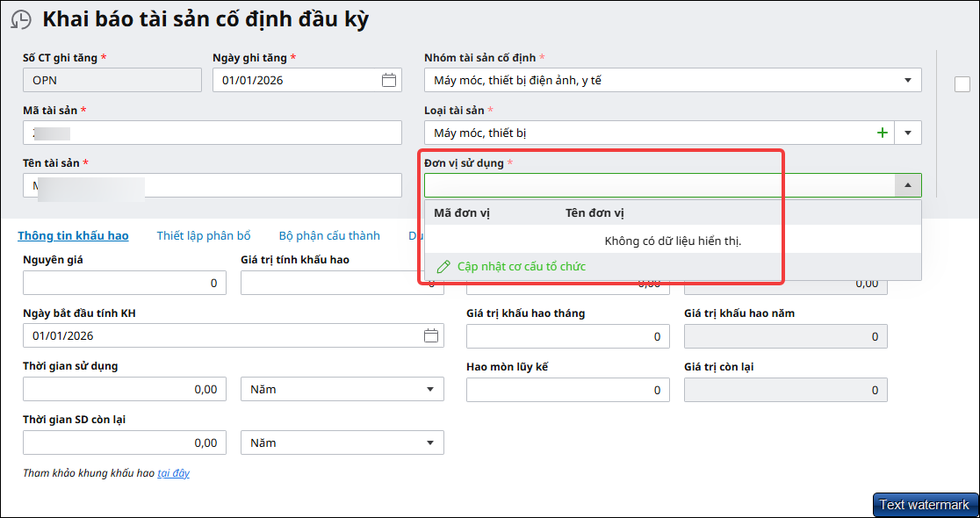Click the Tên tài sản input field
The image size is (980, 518).
click(213, 185)
